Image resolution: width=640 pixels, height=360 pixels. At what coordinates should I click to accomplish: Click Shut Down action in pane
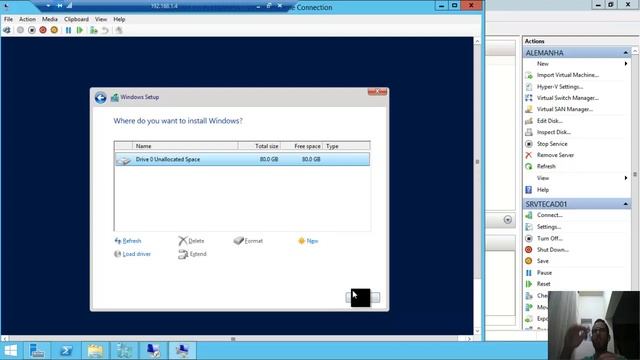(553, 250)
